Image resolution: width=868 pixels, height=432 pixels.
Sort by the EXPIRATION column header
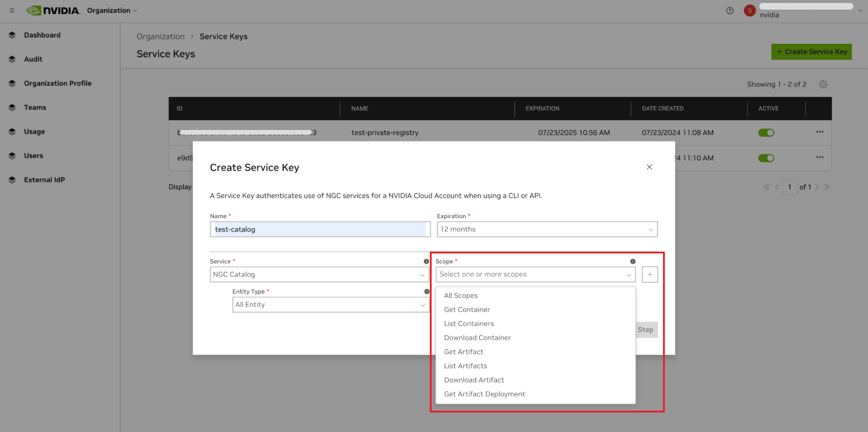click(x=542, y=108)
